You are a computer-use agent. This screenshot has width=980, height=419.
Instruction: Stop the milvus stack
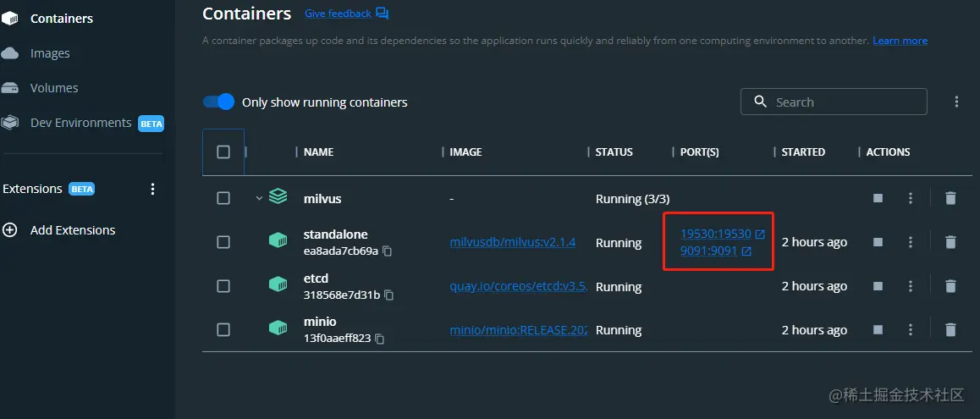pos(878,198)
